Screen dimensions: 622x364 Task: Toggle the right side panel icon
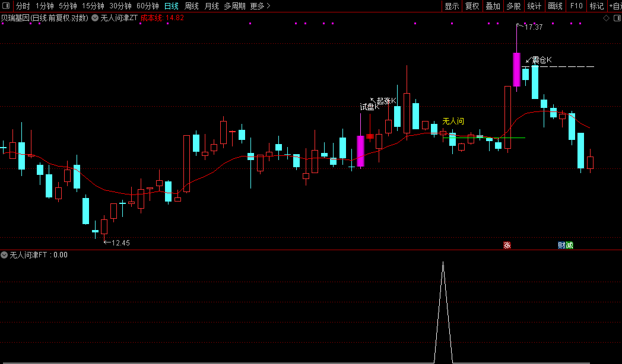pyautogui.click(x=617, y=18)
